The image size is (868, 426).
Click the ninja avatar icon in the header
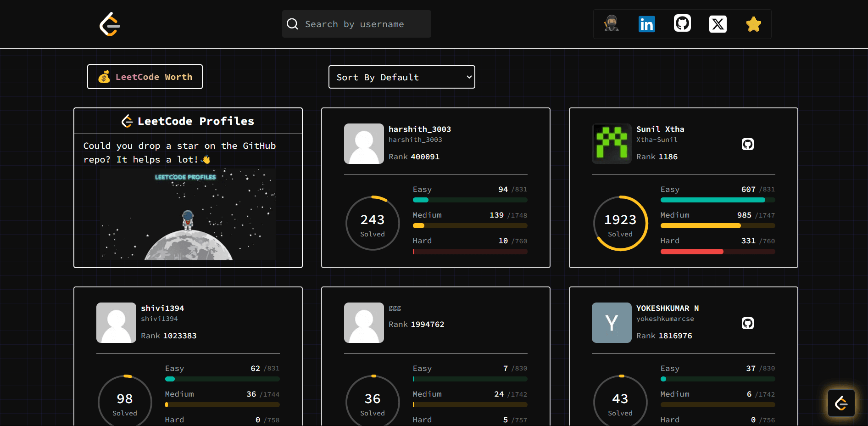pos(611,24)
